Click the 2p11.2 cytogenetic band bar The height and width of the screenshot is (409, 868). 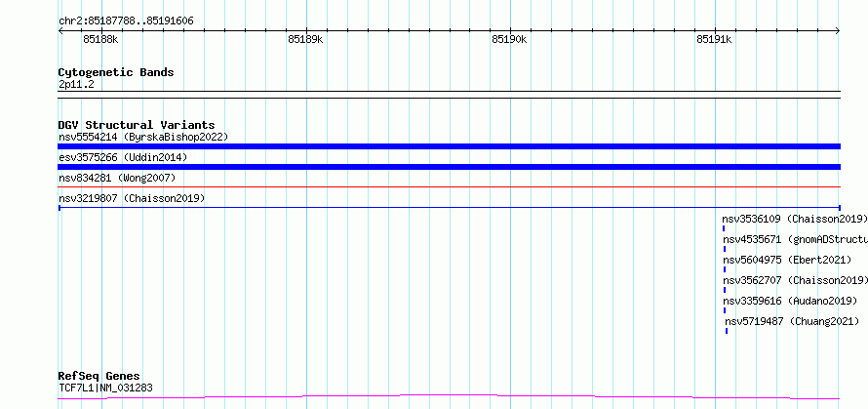click(x=449, y=95)
